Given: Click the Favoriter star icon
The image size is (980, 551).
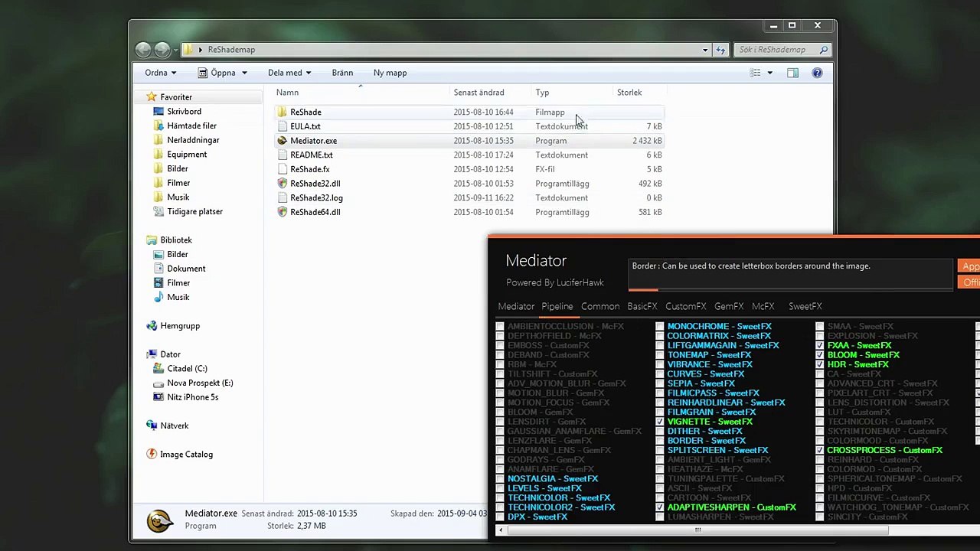Looking at the screenshot, I should pyautogui.click(x=152, y=97).
